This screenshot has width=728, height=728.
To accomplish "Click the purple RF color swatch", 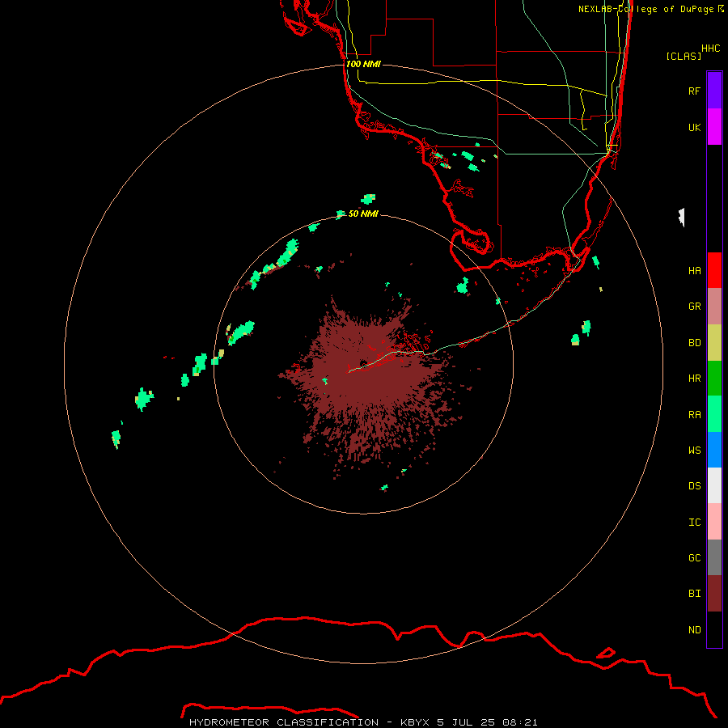I will pos(714,91).
